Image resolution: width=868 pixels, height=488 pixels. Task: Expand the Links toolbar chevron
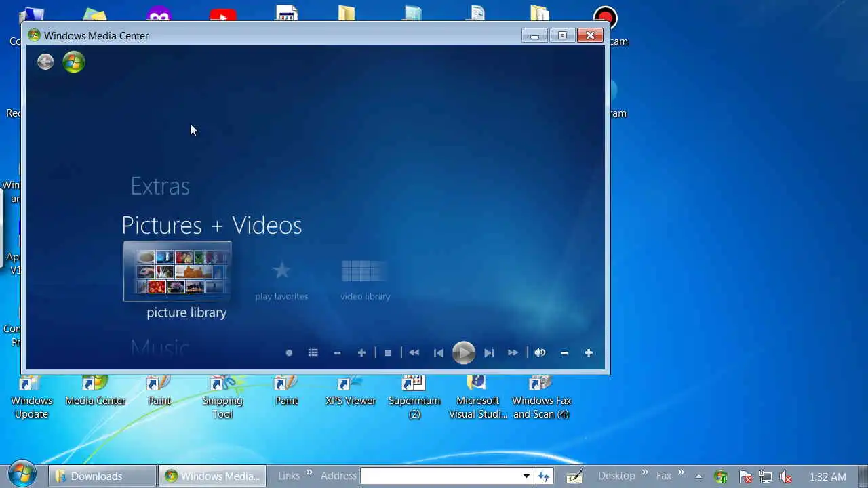[309, 472]
